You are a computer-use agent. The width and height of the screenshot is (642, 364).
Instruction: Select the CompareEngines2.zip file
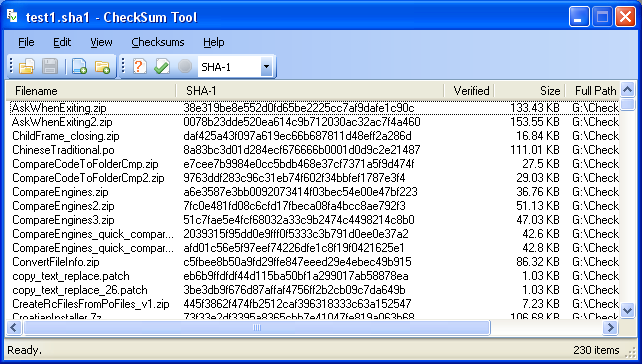(63, 206)
